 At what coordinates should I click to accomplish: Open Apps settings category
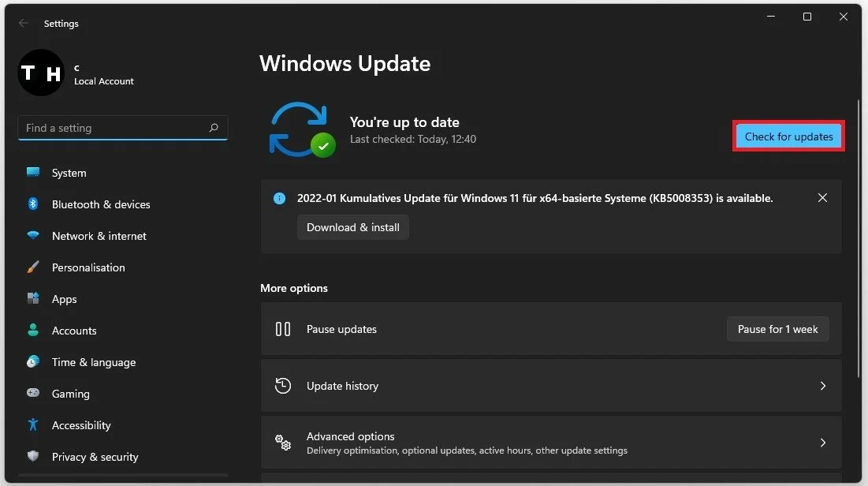(123, 299)
